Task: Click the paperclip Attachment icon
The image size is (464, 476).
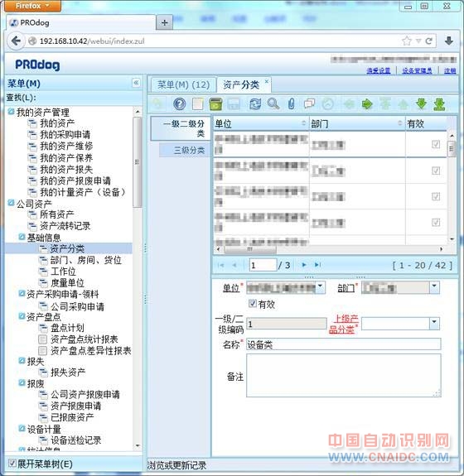Action: point(291,103)
